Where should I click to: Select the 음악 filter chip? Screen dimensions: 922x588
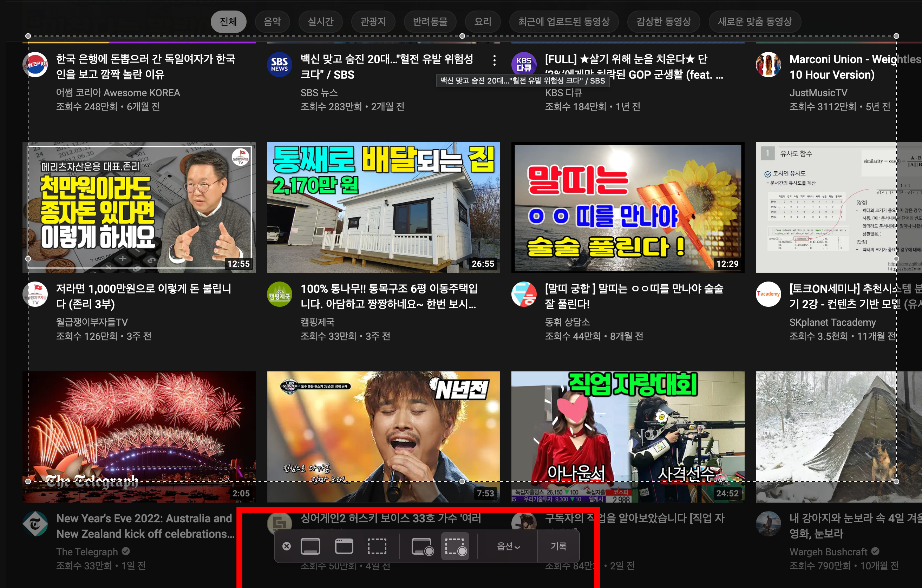point(272,21)
